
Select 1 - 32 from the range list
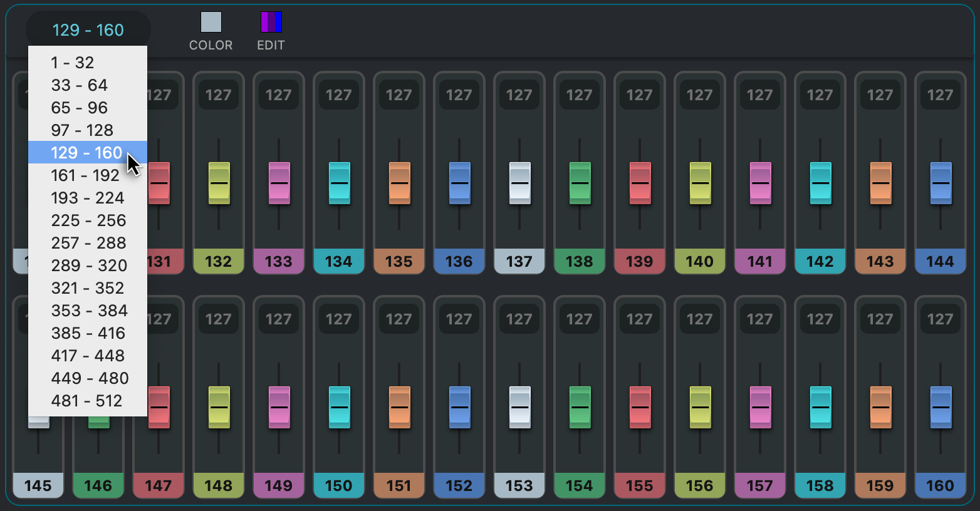click(x=73, y=63)
